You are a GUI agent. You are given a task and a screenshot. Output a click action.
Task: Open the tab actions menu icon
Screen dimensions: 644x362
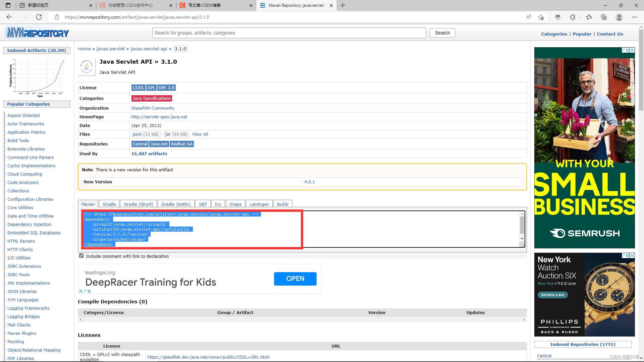tap(8, 5)
